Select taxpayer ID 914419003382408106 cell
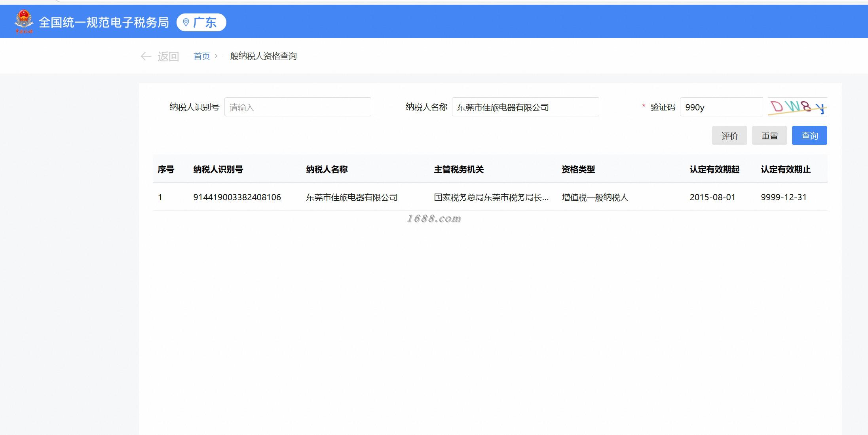Viewport: 868px width, 435px height. [237, 197]
